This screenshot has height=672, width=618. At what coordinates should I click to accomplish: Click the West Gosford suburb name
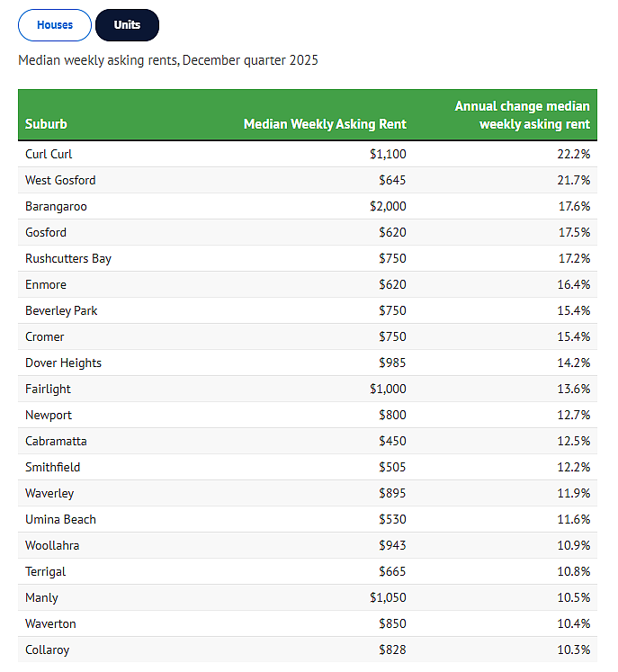(60, 181)
